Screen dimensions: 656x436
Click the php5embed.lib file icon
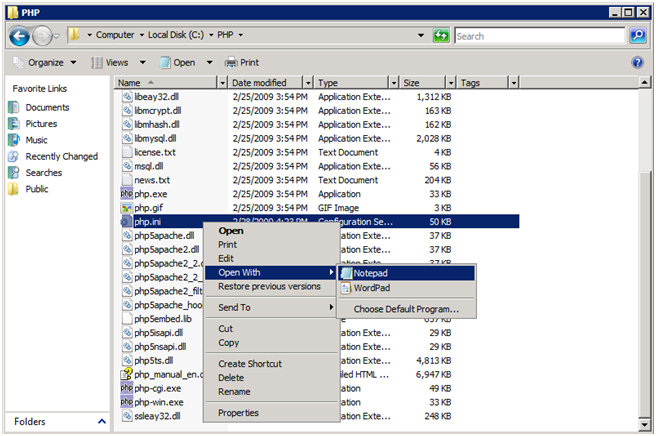127,318
